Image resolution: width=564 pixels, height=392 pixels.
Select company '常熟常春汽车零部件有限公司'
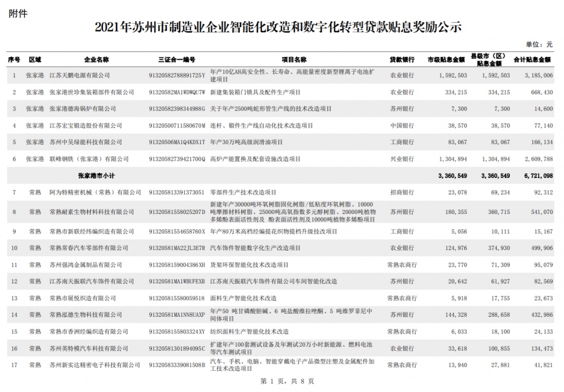click(x=89, y=248)
